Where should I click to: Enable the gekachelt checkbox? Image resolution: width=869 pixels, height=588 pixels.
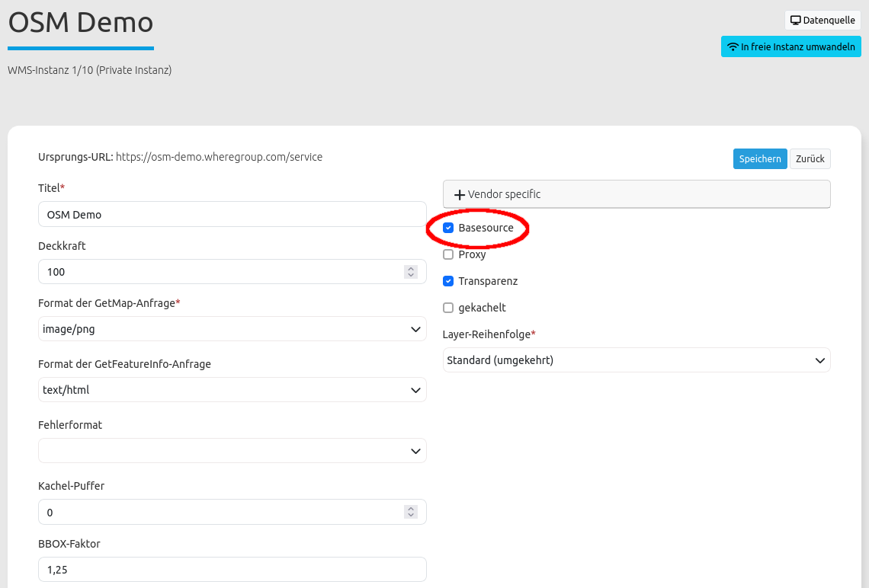click(x=448, y=308)
